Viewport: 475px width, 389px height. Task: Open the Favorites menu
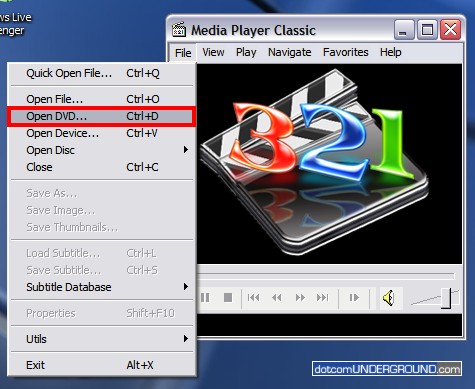point(346,52)
